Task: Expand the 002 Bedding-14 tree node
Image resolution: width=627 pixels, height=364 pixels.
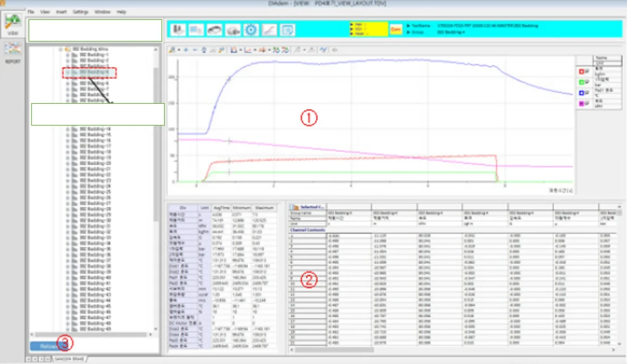Action: point(68,129)
